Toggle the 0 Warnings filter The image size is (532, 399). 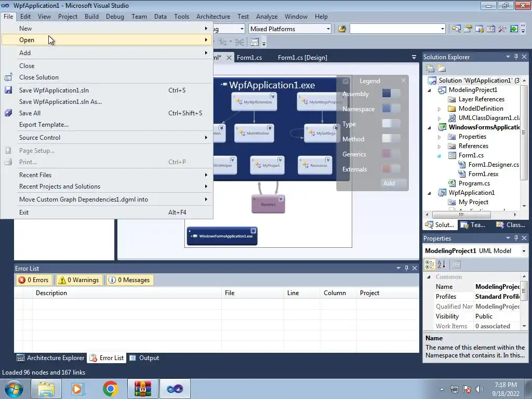click(x=79, y=280)
